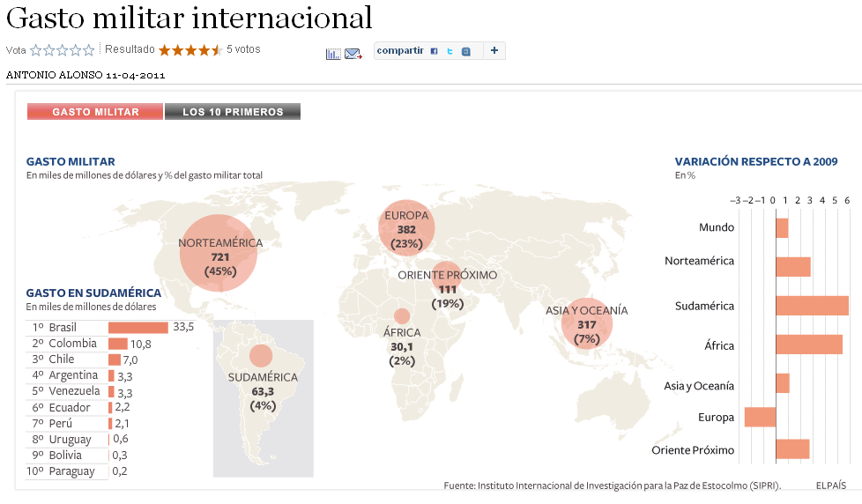Click the send by email envelope icon

coord(353,54)
